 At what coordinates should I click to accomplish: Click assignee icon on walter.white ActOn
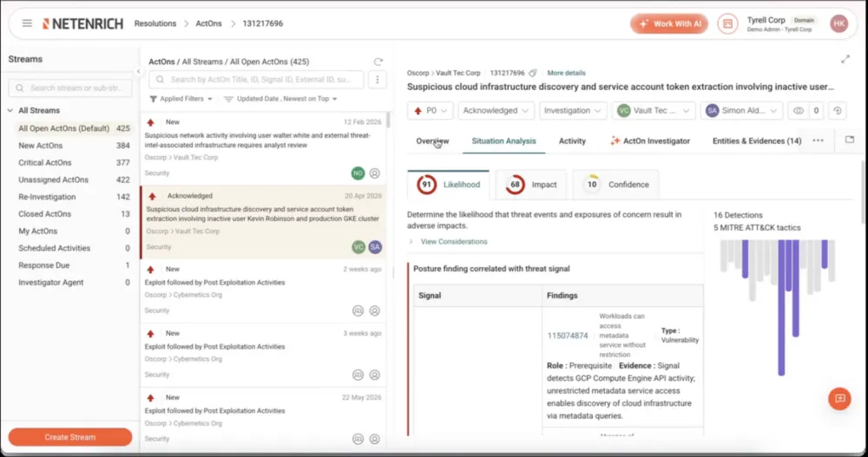(375, 173)
